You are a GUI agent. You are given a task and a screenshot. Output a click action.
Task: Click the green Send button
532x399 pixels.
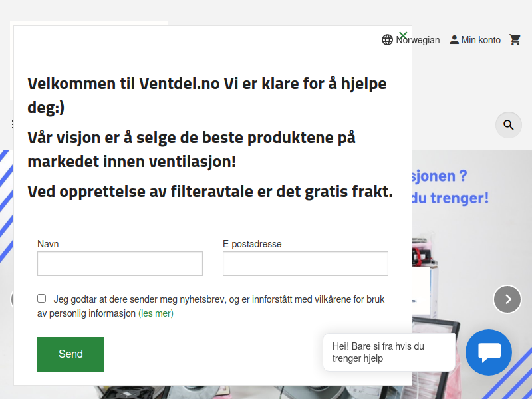click(x=70, y=354)
